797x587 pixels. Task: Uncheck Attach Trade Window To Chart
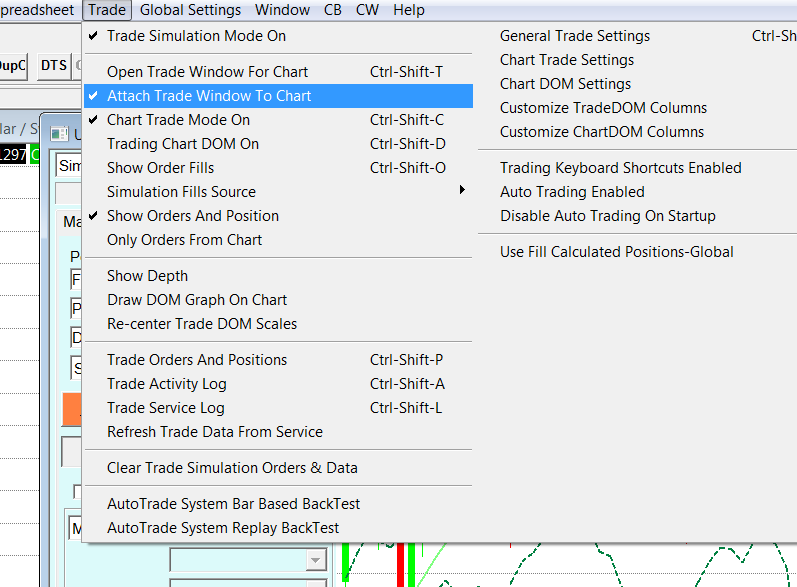pyautogui.click(x=209, y=96)
